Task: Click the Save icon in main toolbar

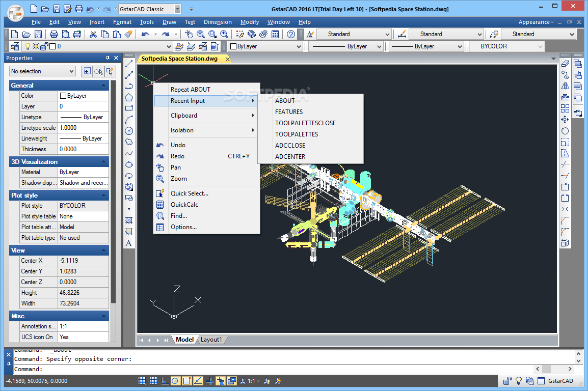Action: point(38,35)
